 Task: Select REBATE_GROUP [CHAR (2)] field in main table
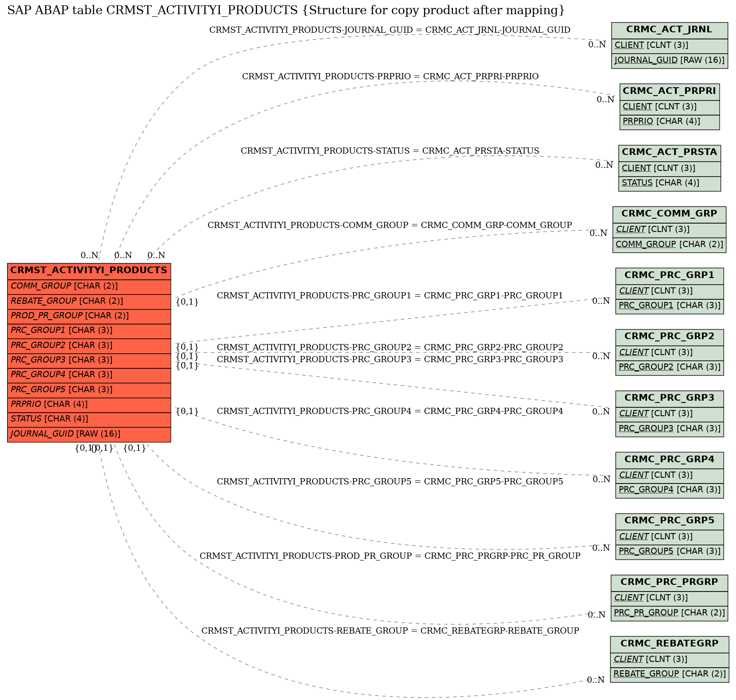pyautogui.click(x=89, y=302)
